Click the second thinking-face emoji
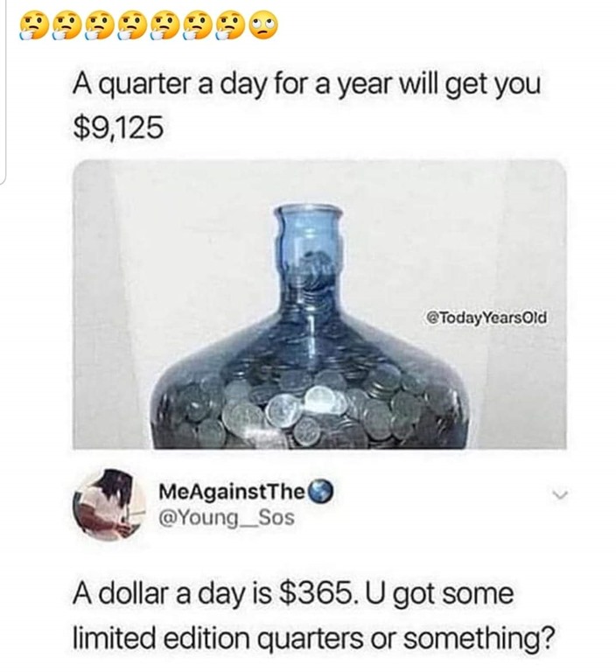This screenshot has width=616, height=672. 67,26
